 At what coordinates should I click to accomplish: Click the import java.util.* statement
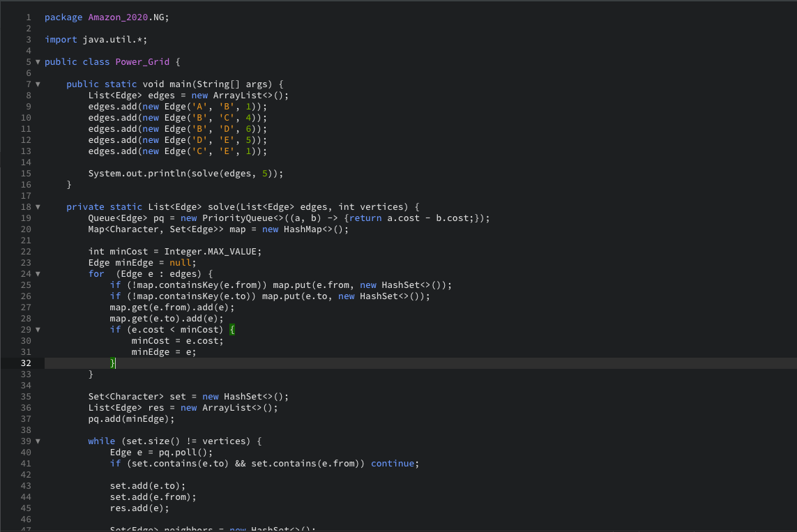pyautogui.click(x=96, y=40)
